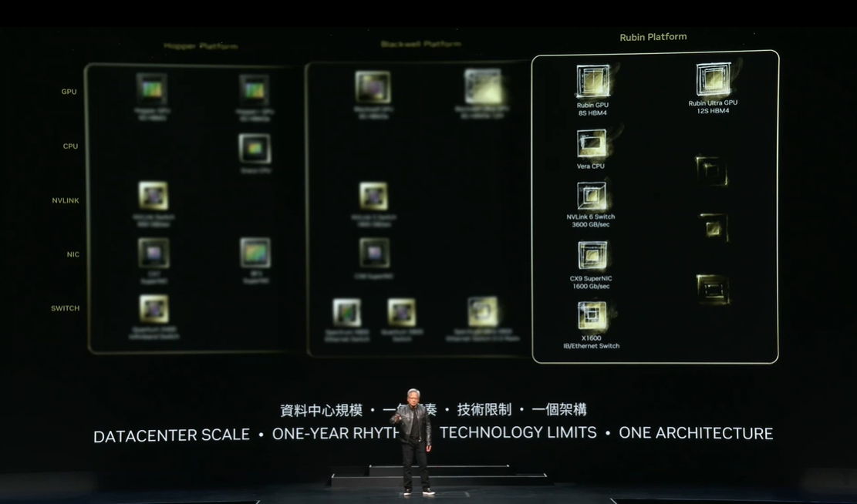Select the Blackwell Ultra GPU chip icon

483,86
